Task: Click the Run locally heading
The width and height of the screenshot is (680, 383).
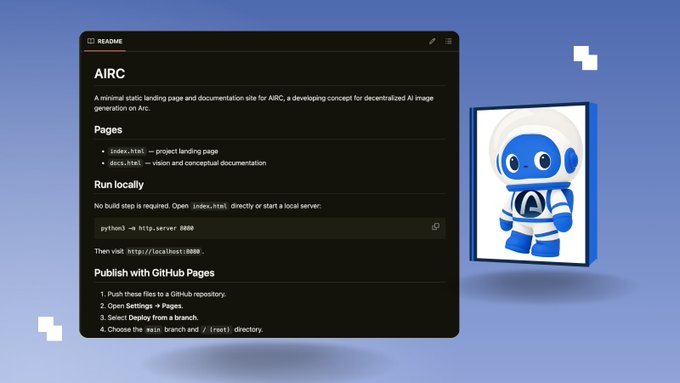Action: [119, 184]
